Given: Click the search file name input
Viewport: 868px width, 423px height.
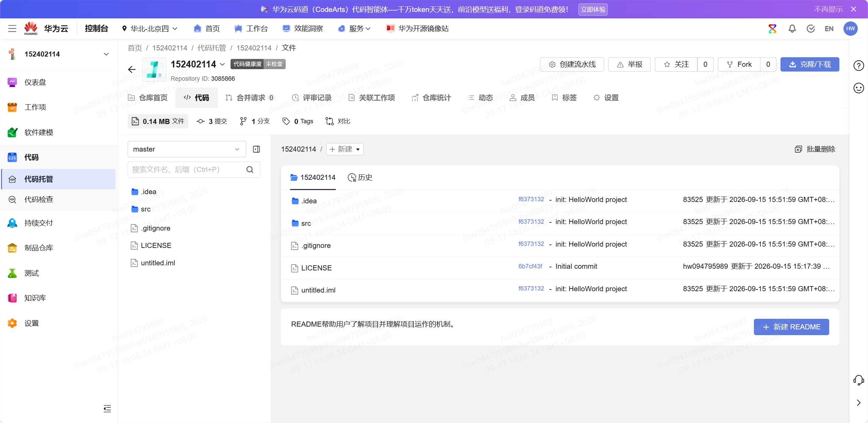Looking at the screenshot, I should (194, 170).
